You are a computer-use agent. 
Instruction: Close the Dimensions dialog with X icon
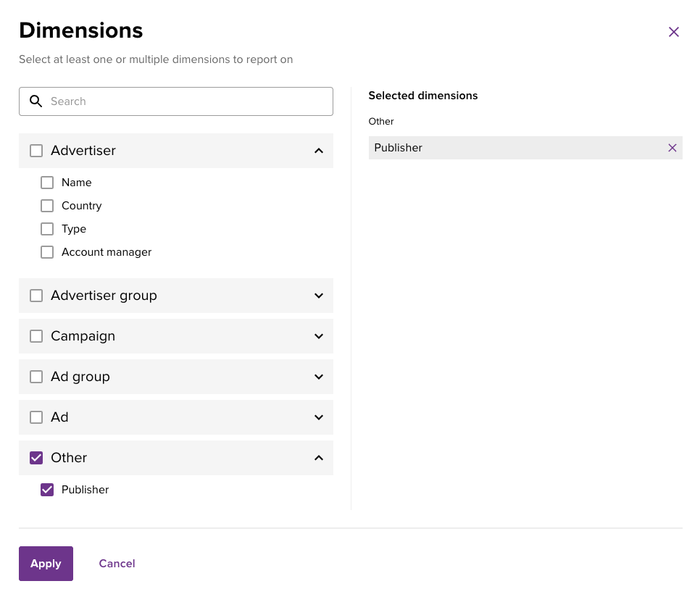tap(674, 32)
